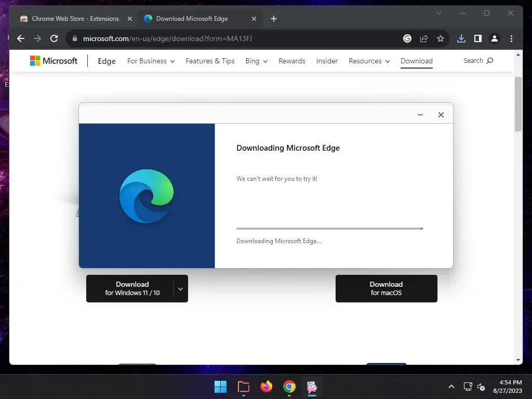Reload the Microsoft Edge download page
This screenshot has height=399, width=532.
pyautogui.click(x=54, y=38)
